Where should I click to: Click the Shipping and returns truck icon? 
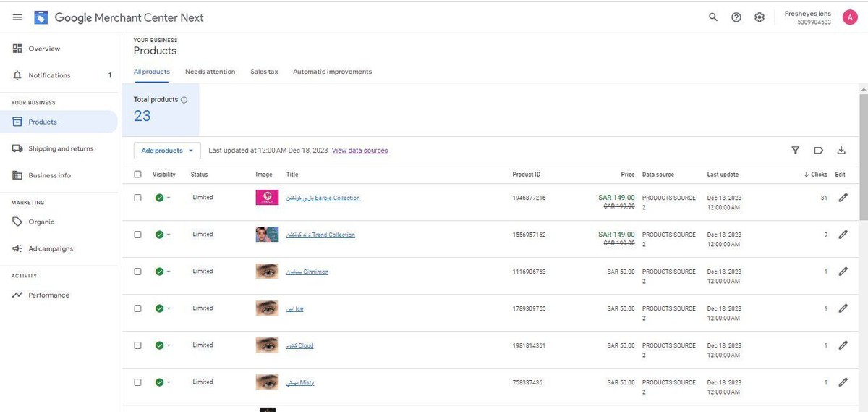pos(17,148)
